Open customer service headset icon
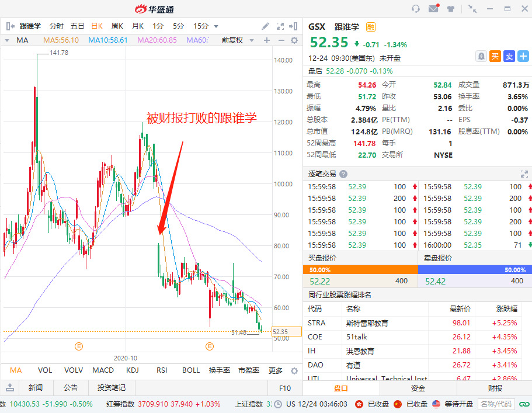 tap(416, 9)
